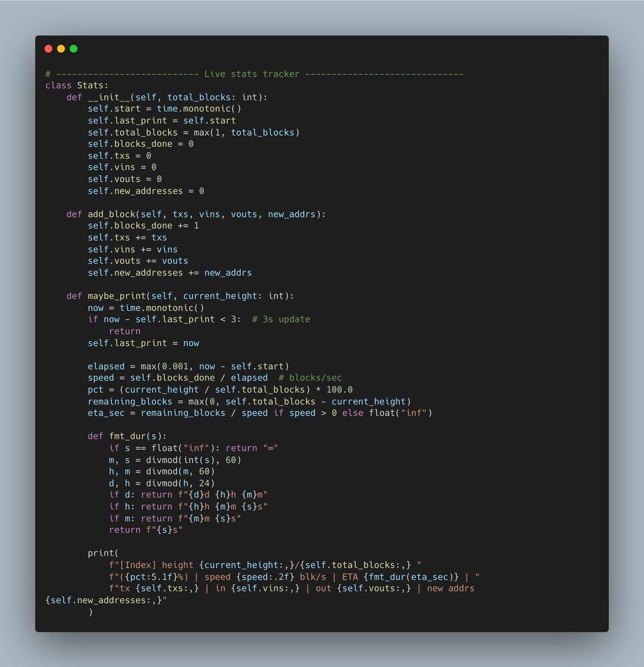Click the 'if h: return' line
Screen dimensions: 644x667
click(189, 506)
